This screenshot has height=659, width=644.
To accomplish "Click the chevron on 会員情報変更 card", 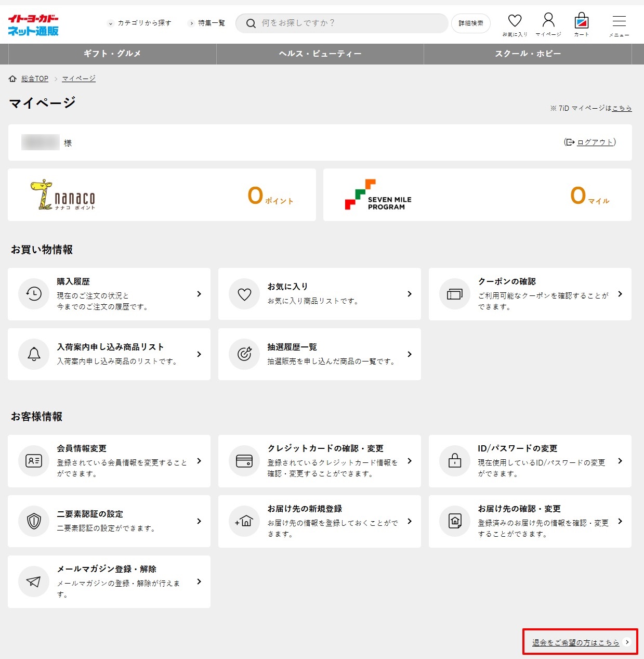I will coord(199,461).
